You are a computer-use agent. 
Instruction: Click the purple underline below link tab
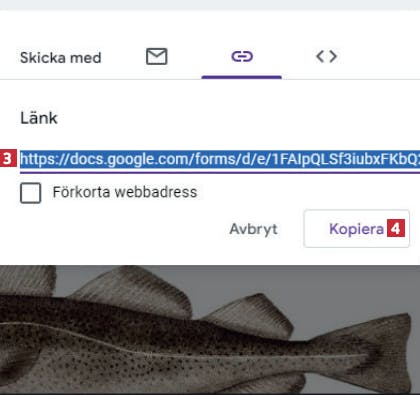point(242,77)
